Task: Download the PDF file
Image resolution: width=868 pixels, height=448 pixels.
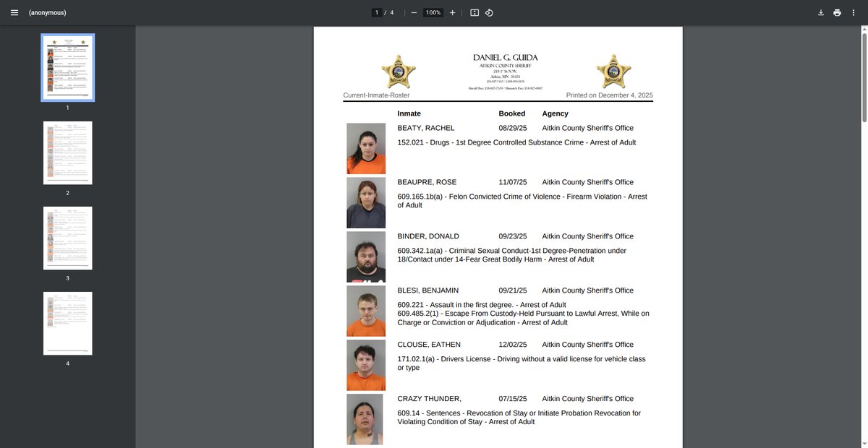Action: click(821, 13)
